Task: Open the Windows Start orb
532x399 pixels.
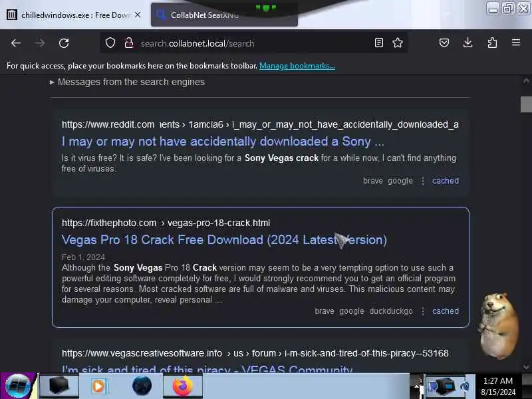Action: [18, 386]
